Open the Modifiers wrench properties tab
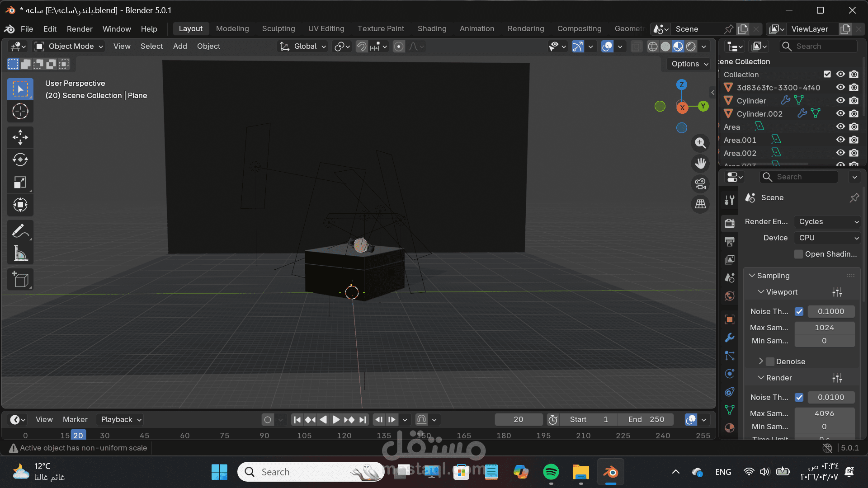 [729, 338]
